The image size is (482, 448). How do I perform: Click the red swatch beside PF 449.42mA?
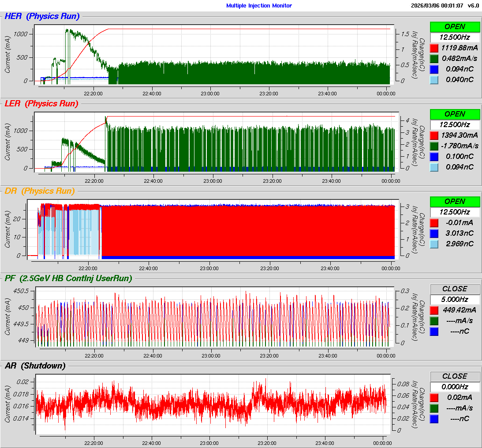(434, 310)
